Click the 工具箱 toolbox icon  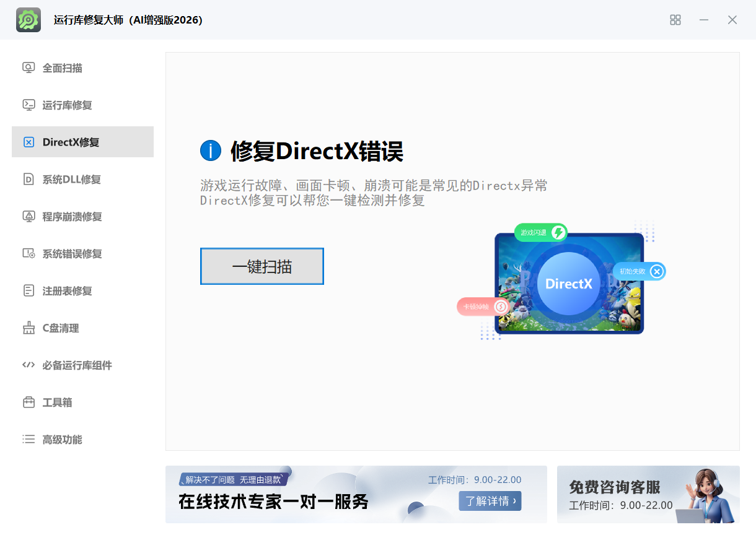[29, 402]
